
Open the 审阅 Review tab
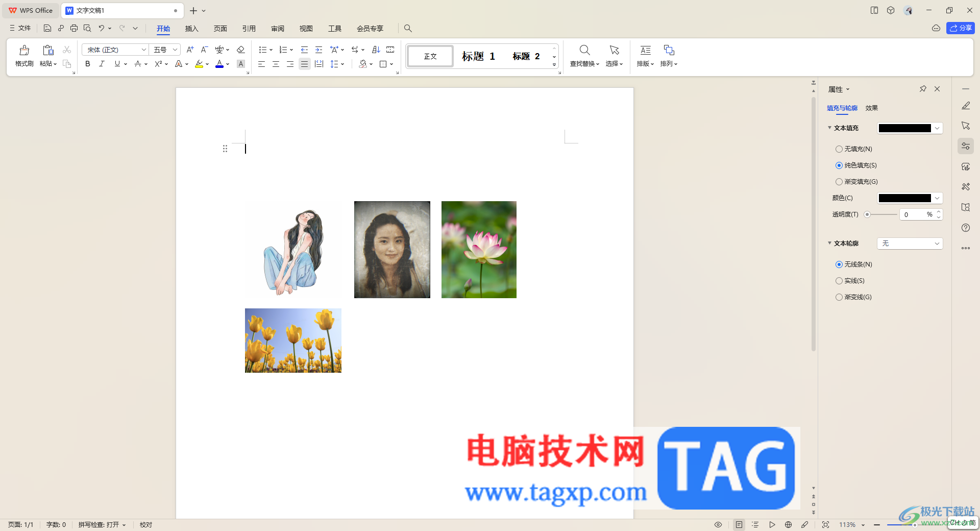(x=278, y=29)
